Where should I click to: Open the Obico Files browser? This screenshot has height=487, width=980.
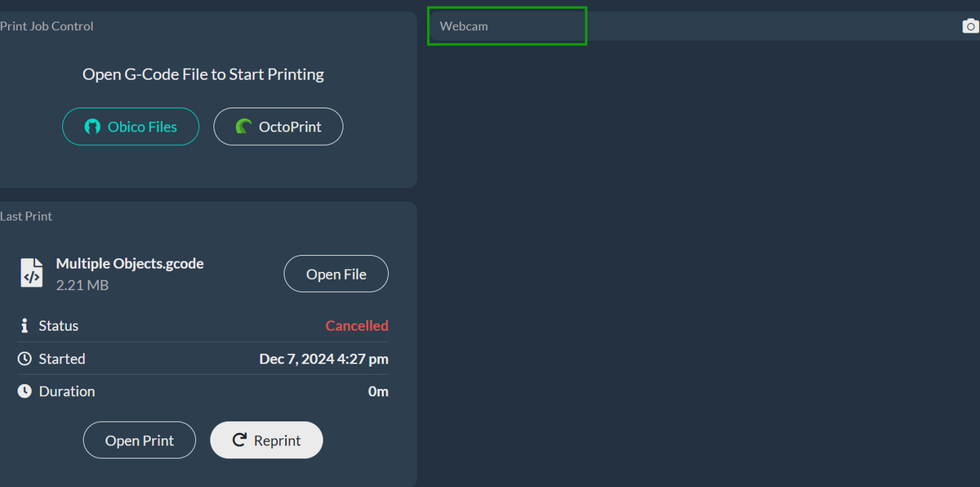click(131, 127)
